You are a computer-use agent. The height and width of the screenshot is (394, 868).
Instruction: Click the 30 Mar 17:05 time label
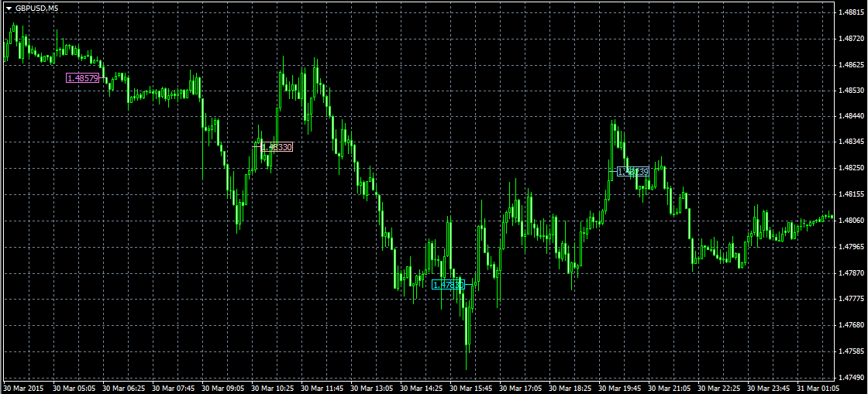(x=520, y=388)
